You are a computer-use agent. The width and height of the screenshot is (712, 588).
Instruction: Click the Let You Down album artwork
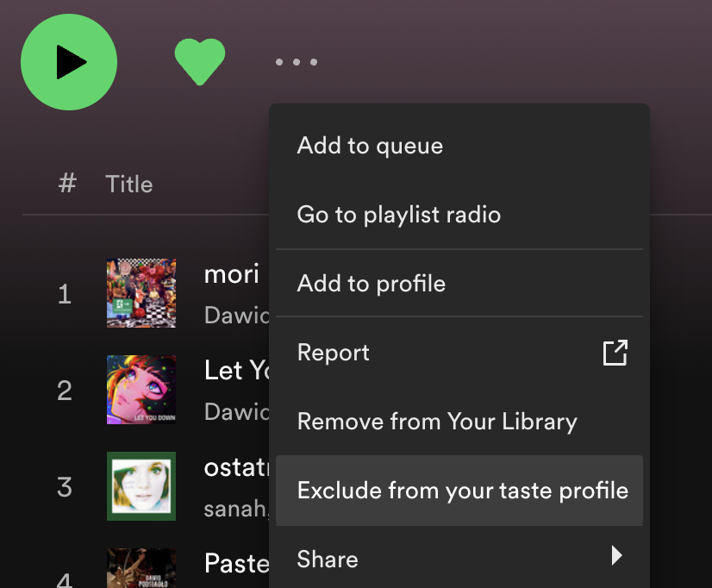[x=141, y=390]
